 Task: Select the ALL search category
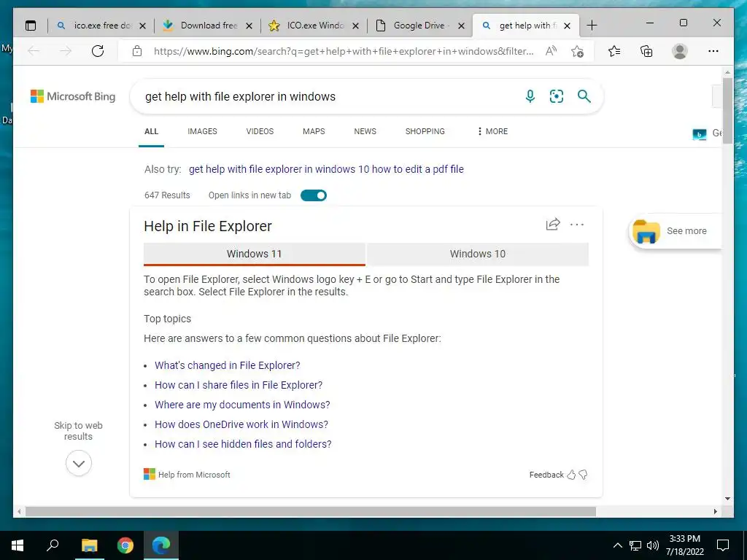(151, 131)
